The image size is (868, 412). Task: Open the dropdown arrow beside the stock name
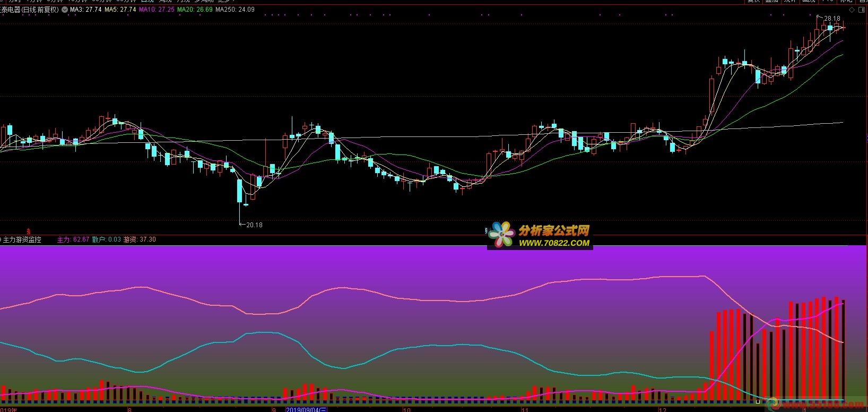[65, 10]
